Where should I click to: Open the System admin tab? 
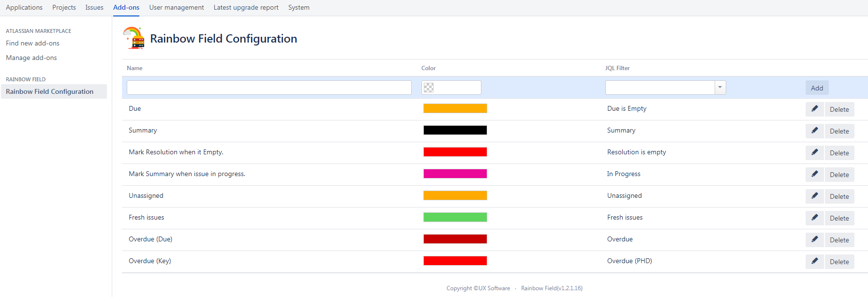(299, 7)
